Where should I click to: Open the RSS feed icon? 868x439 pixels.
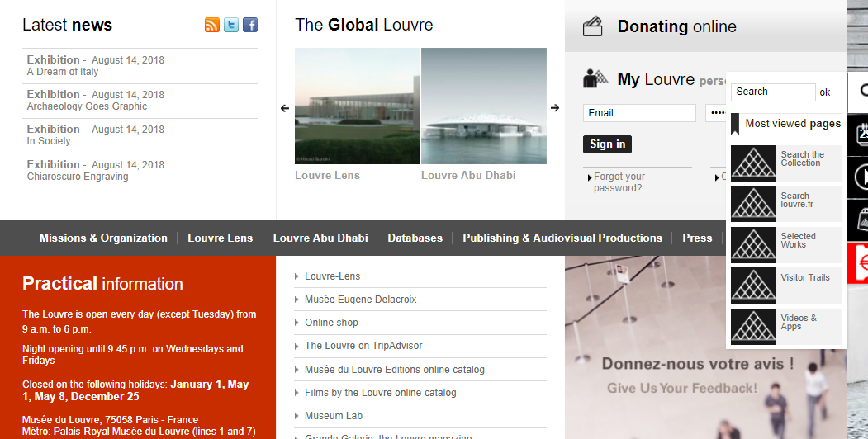click(212, 25)
